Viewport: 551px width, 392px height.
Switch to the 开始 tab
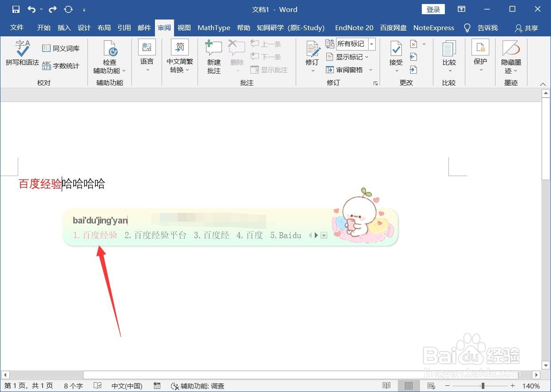(x=44, y=27)
